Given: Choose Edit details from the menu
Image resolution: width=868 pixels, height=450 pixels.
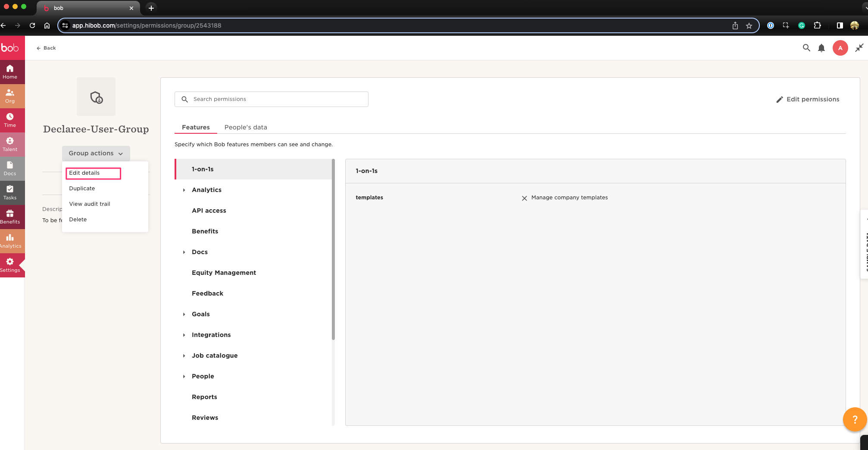Looking at the screenshot, I should tap(84, 173).
